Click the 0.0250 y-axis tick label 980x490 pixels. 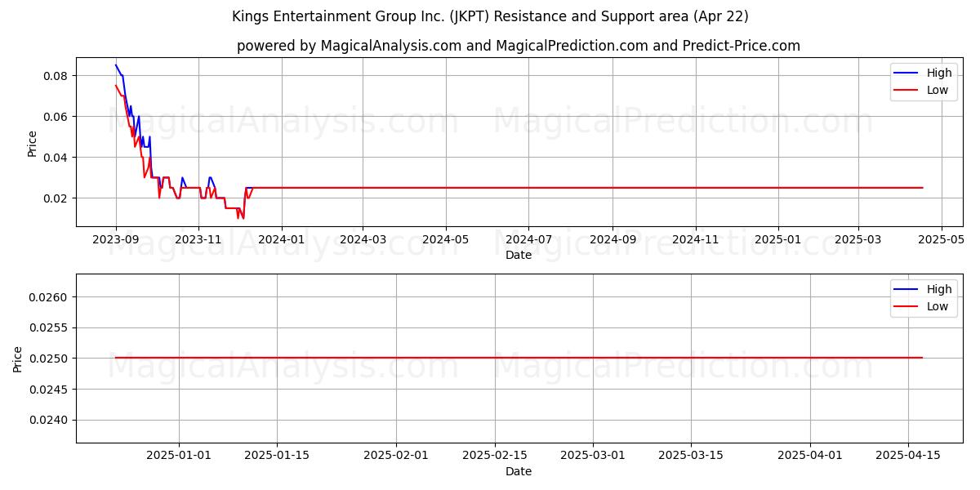[50, 359]
